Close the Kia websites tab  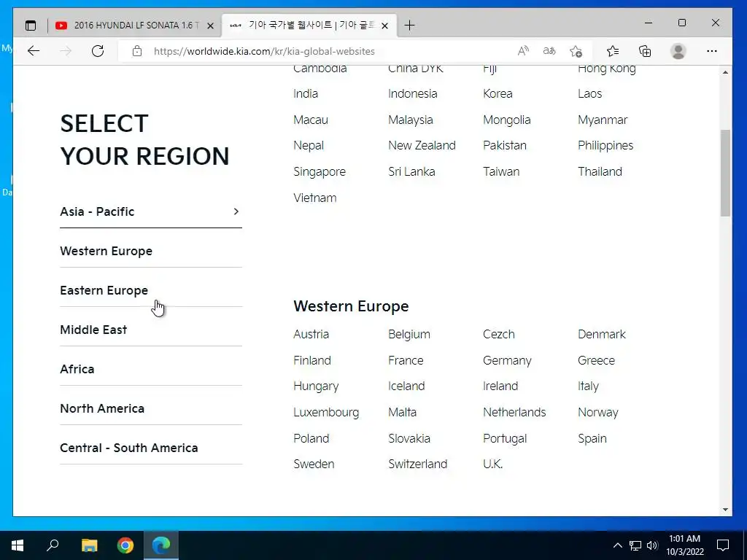pyautogui.click(x=385, y=26)
